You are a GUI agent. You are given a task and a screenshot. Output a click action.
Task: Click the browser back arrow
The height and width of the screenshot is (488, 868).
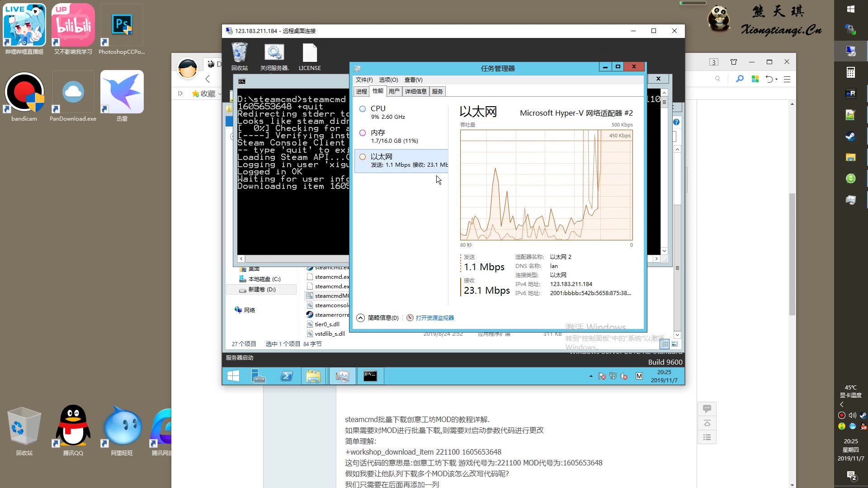tap(208, 79)
